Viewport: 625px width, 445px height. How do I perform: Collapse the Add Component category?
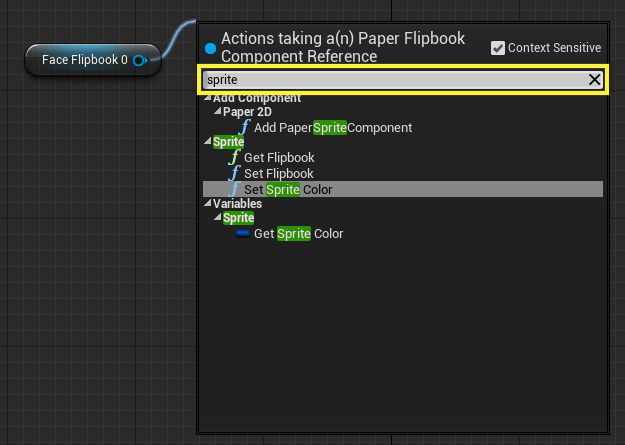[x=208, y=98]
